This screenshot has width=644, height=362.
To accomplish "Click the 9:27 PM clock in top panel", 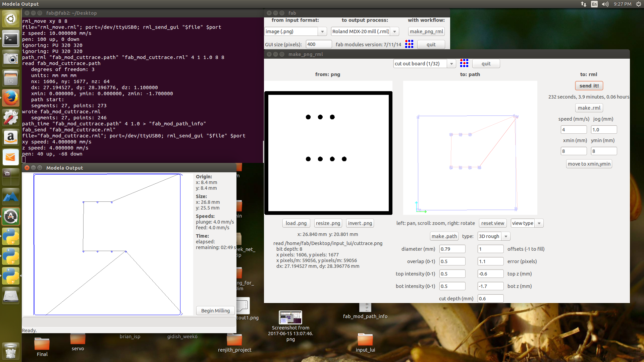I will (x=622, y=4).
